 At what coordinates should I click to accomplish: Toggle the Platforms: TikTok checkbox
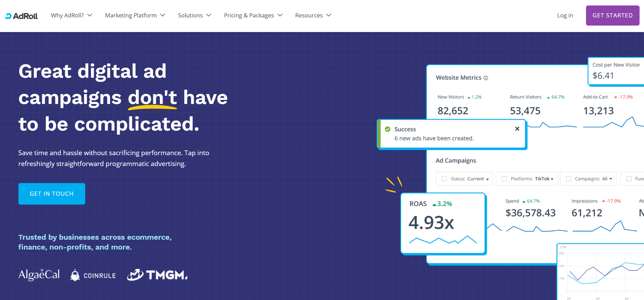[x=504, y=179]
